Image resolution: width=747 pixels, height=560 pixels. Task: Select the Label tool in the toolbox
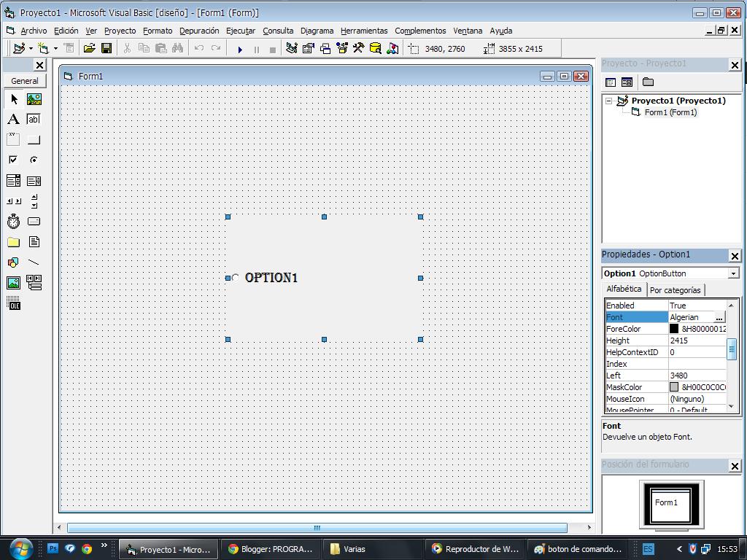[12, 119]
